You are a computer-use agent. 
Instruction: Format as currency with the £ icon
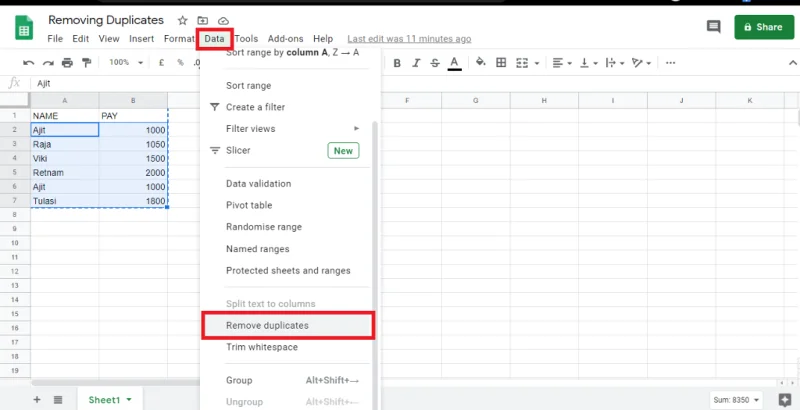[161, 63]
